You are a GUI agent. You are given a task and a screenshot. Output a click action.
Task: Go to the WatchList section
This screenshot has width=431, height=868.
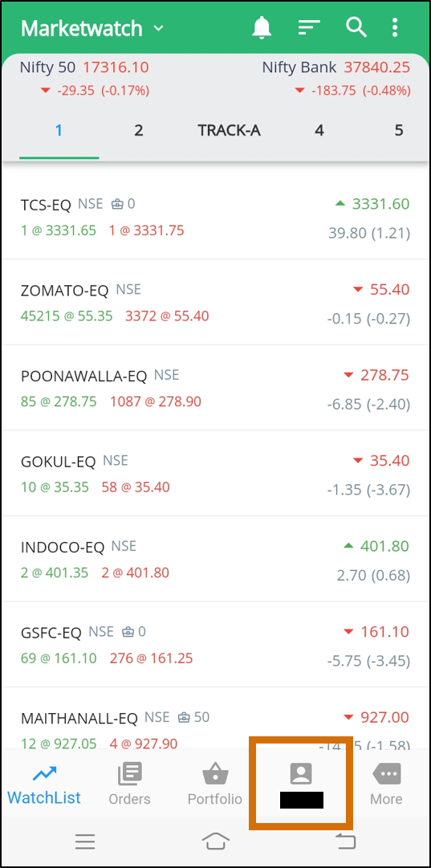[x=44, y=784]
